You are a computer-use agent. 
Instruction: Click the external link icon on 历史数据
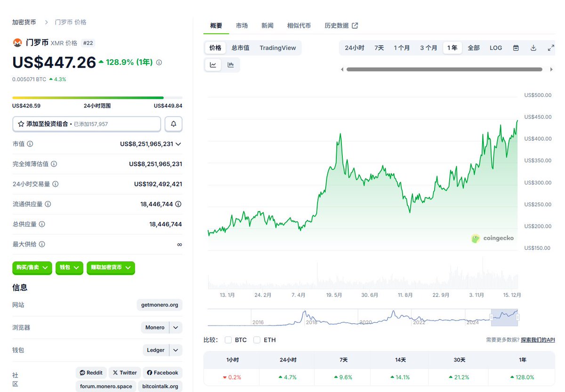point(355,25)
